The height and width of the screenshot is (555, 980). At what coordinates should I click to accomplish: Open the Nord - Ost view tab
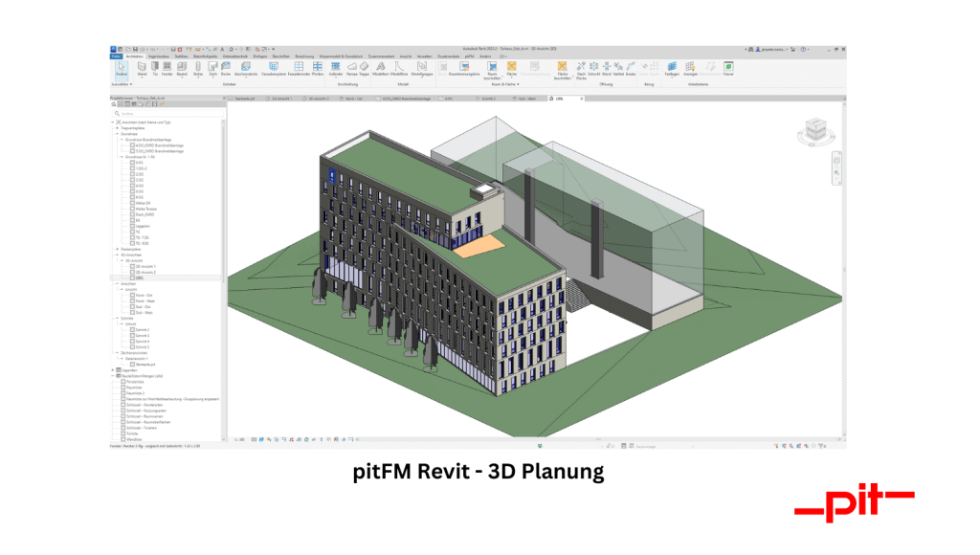tap(351, 99)
